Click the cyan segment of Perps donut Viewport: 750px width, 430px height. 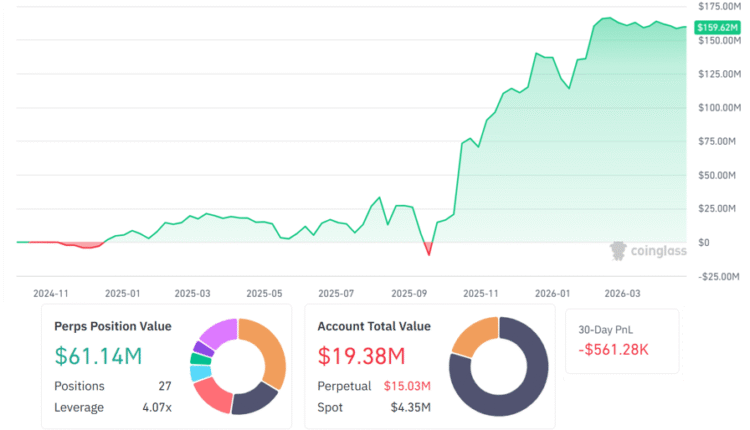pyautogui.click(x=198, y=373)
